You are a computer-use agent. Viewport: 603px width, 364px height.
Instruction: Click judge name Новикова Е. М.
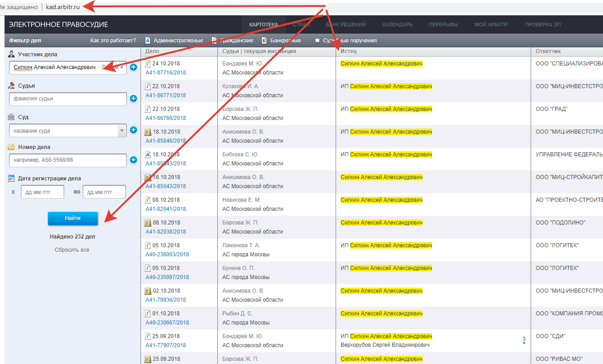[241, 200]
